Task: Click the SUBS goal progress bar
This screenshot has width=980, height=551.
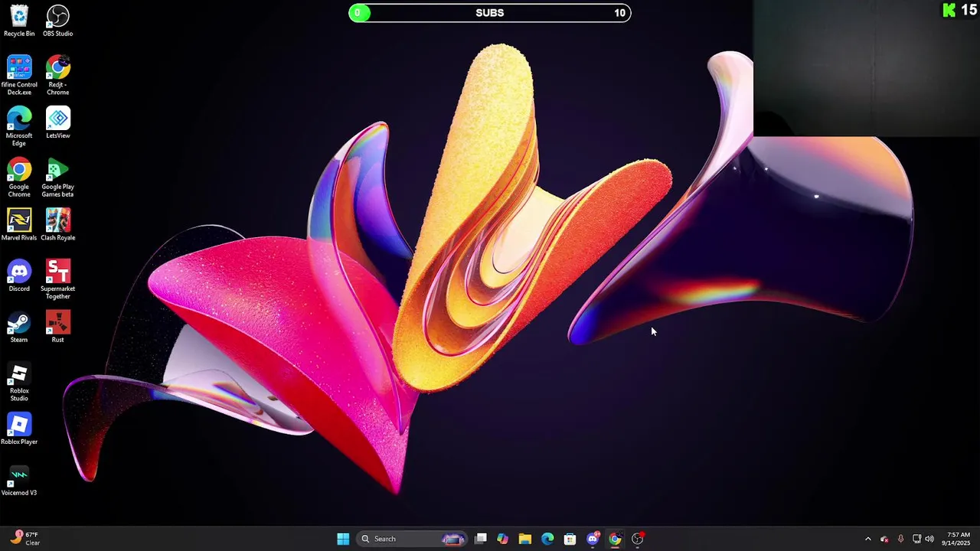Action: (490, 12)
